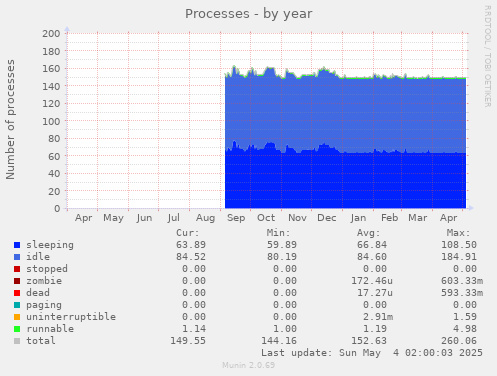Click idle minimum value 80.19
The height and width of the screenshot is (376, 497).
(x=282, y=257)
